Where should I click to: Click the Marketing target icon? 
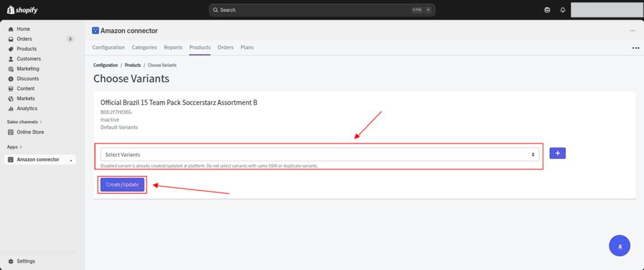11,69
